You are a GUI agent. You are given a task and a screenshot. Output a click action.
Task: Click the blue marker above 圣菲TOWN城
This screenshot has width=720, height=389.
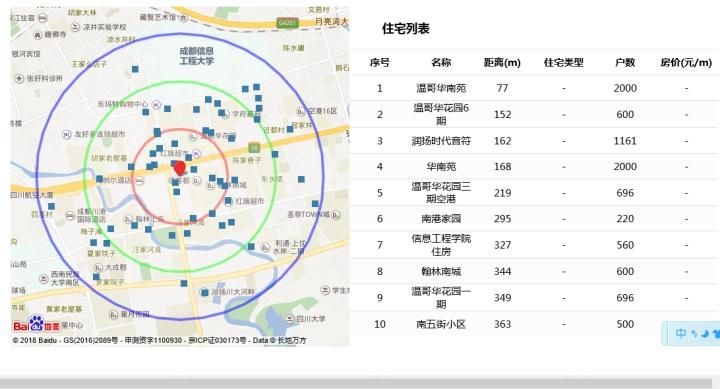(315, 203)
